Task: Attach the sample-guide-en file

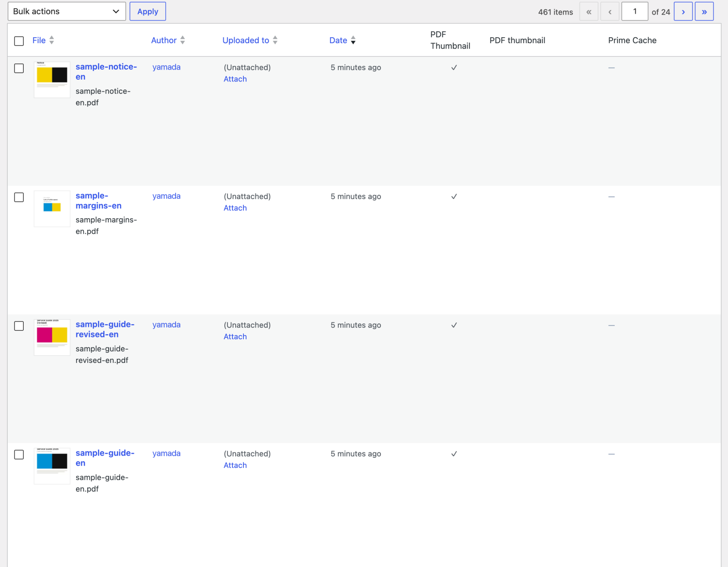Action: (235, 465)
